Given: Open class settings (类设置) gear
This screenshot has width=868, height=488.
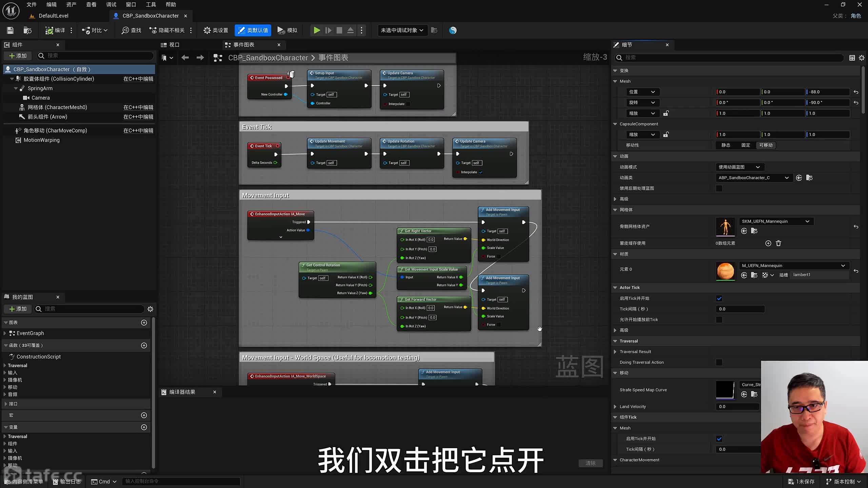Looking at the screenshot, I should click(207, 30).
